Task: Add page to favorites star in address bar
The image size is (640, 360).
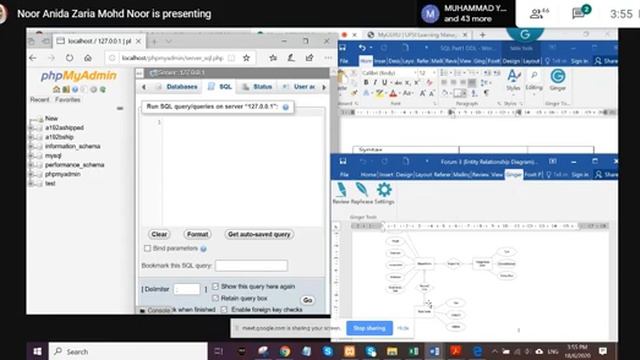Action: coord(246,58)
